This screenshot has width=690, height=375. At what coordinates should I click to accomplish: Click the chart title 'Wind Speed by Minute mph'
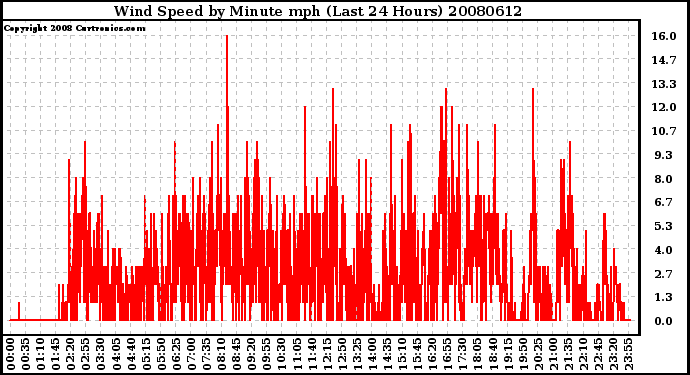point(217,11)
